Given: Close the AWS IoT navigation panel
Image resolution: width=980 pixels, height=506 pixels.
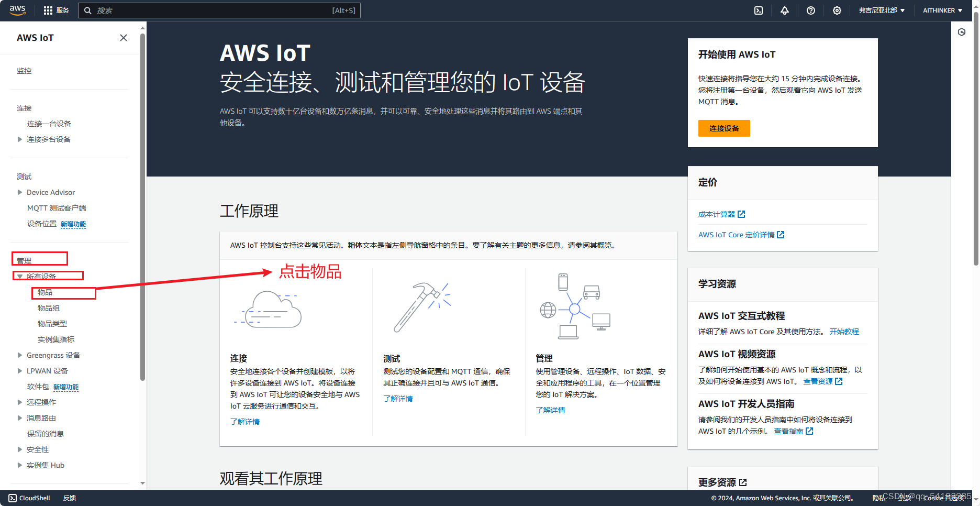Looking at the screenshot, I should tap(124, 38).
